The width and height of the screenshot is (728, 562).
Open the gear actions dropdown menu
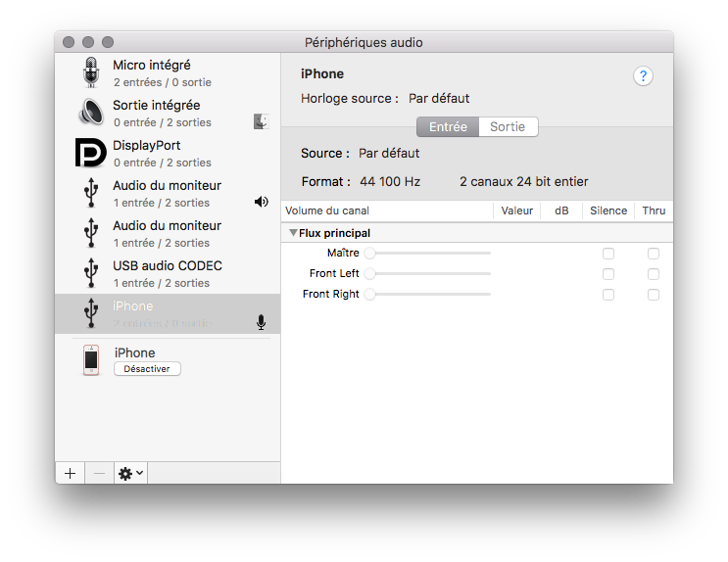click(x=131, y=473)
